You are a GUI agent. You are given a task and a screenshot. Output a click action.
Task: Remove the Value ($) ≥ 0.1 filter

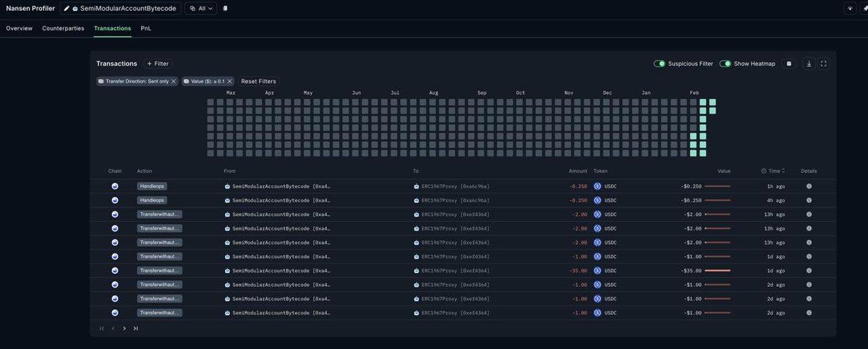click(x=229, y=81)
